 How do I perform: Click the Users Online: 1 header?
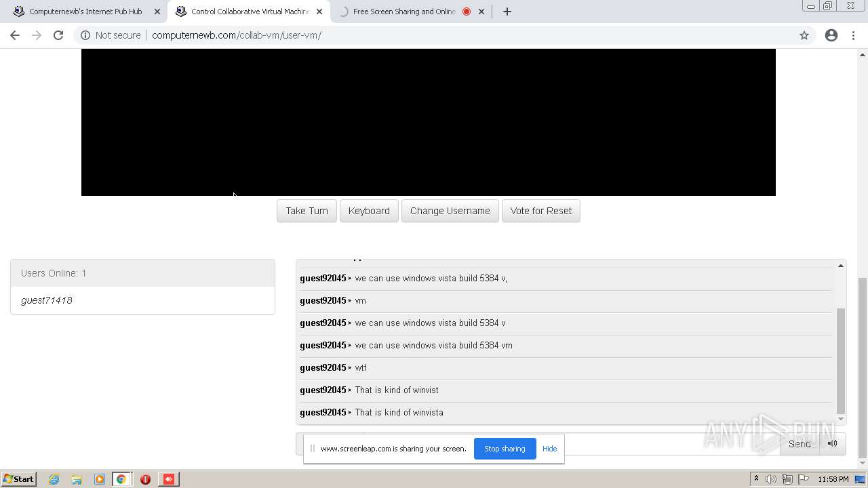(142, 273)
